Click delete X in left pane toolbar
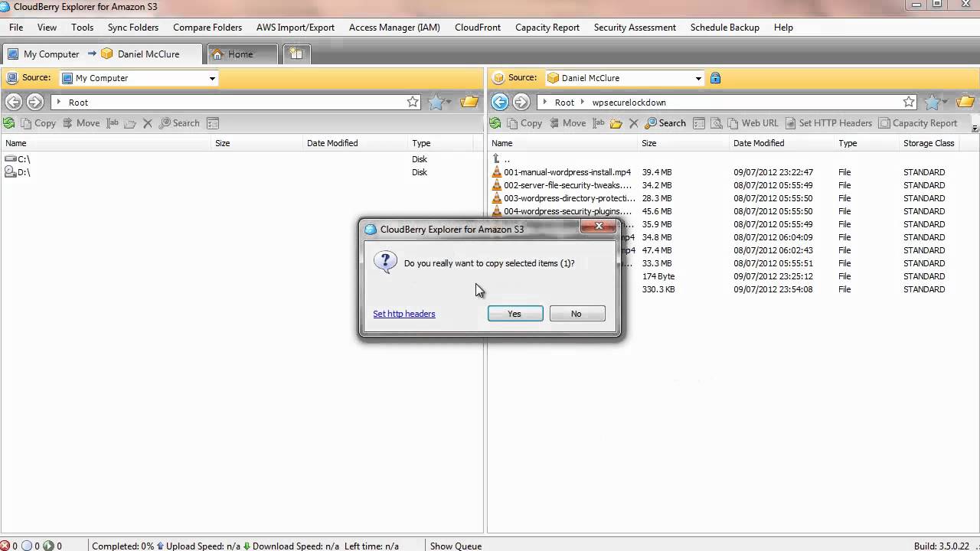The image size is (980, 551). (148, 123)
